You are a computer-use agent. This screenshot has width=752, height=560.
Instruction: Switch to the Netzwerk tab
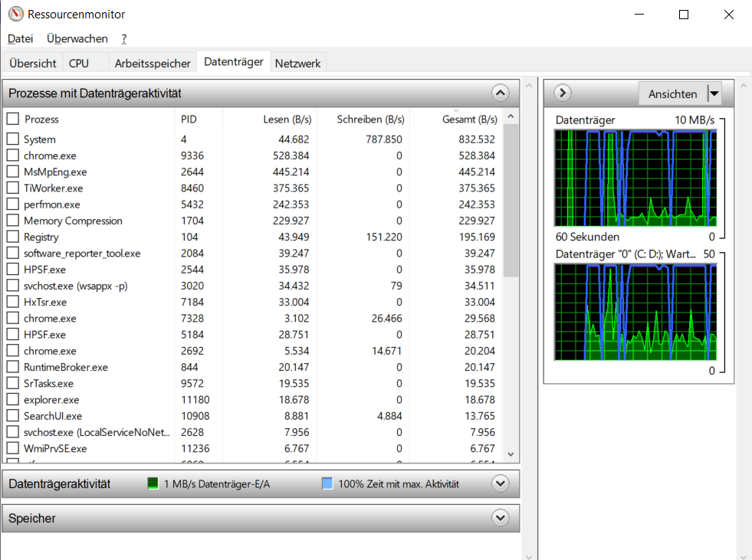[x=298, y=64]
